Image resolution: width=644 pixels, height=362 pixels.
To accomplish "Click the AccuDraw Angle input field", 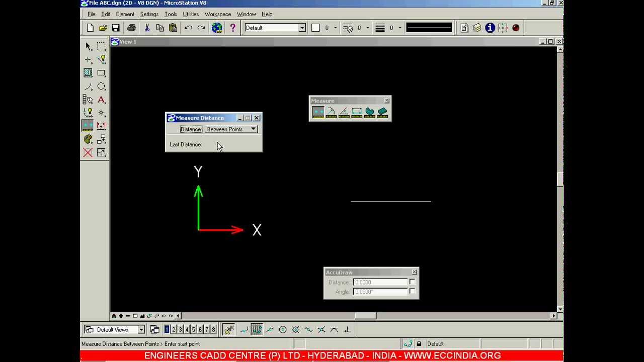I will [380, 291].
